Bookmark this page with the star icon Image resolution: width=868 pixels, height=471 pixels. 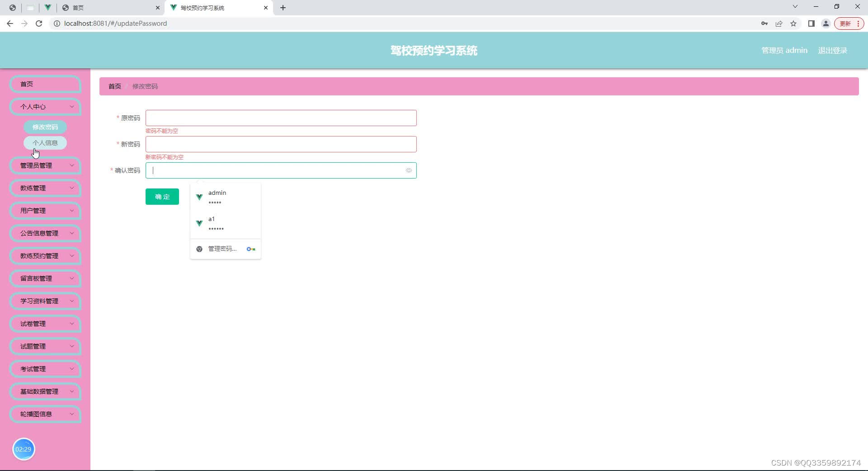(793, 24)
